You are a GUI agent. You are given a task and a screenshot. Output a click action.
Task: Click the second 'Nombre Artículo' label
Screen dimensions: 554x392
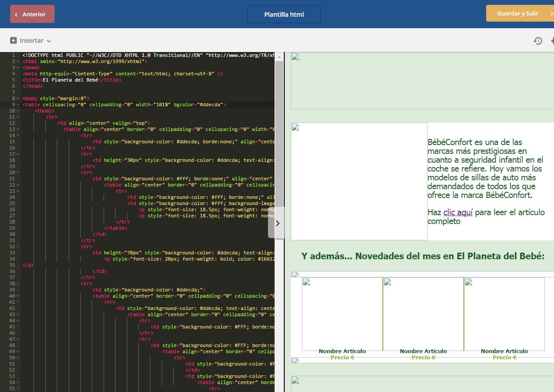pos(423,351)
